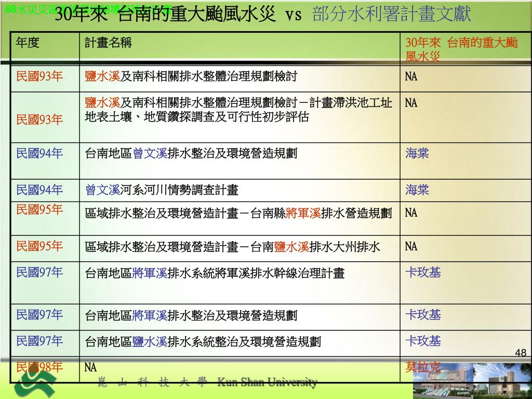This screenshot has width=532, height=399.
Task: Click NA in the 滯洪池工址 row
Action: [x=411, y=103]
